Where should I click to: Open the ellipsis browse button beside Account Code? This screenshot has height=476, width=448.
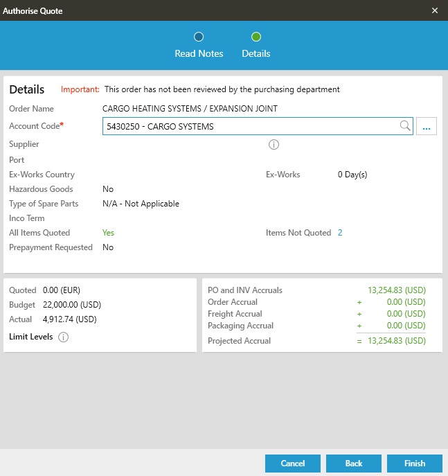pos(427,126)
